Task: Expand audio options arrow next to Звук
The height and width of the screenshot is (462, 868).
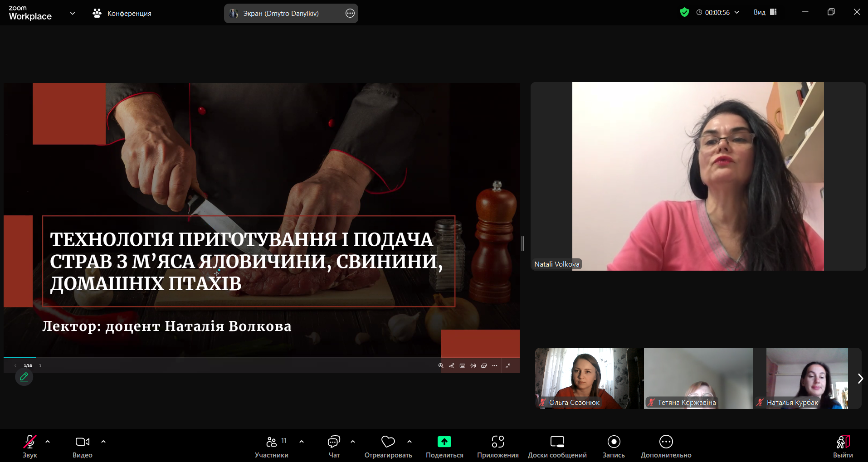Action: pos(48,442)
